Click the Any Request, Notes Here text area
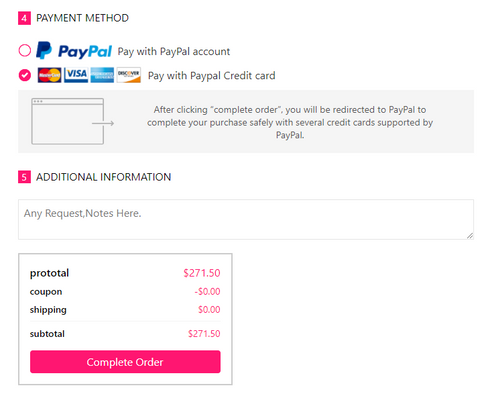Screen dimensions: 480x394 tap(246, 219)
